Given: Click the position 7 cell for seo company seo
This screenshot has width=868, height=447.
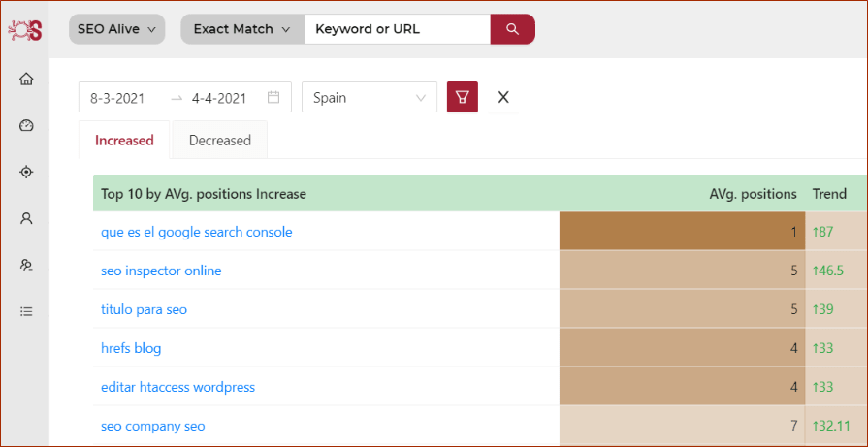Looking at the screenshot, I should [682, 426].
